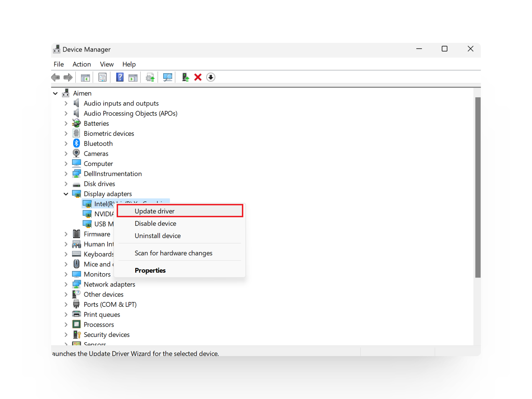
Task: Click the Back navigation arrow in toolbar
Action: point(55,77)
